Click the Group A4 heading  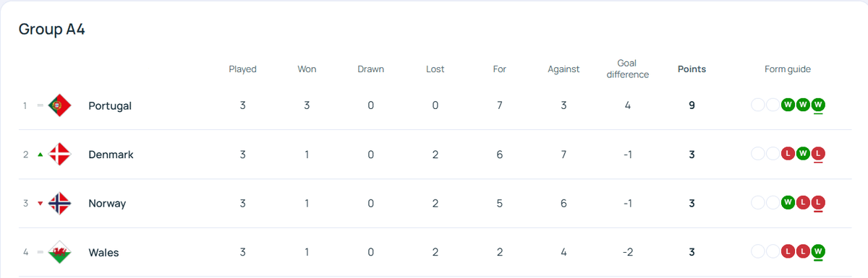pos(52,30)
